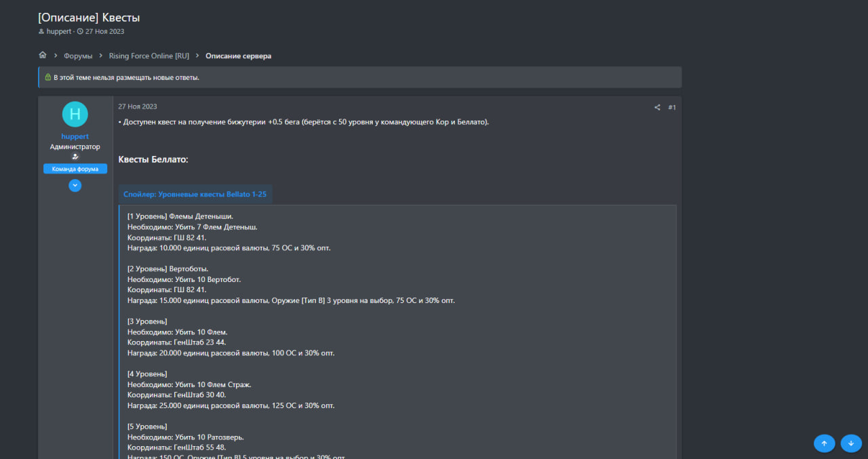868x459 pixels.
Task: Open Описание сервера breadcrumb
Action: point(239,56)
